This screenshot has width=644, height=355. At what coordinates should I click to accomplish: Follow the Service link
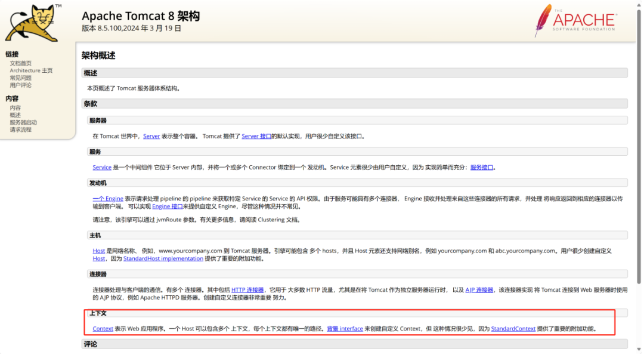(102, 168)
